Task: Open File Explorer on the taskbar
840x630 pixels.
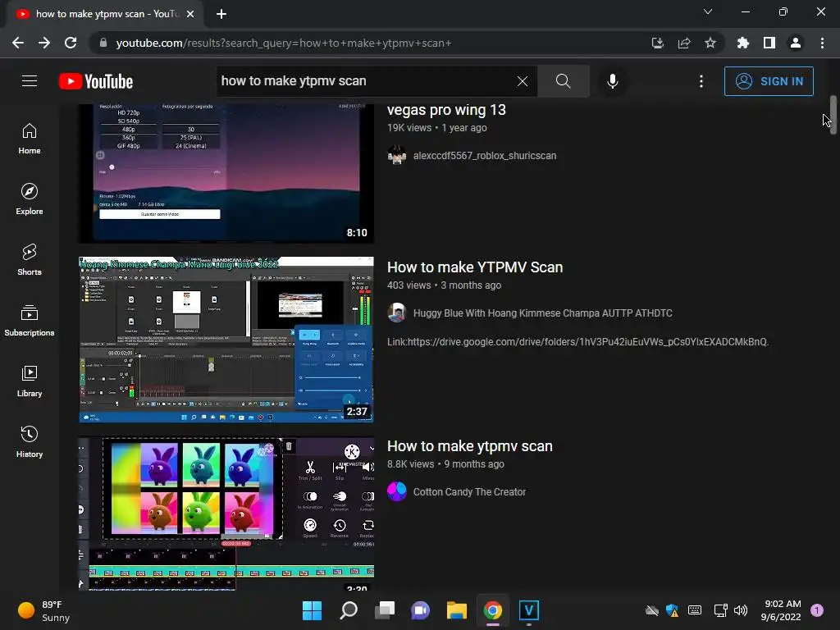Action: (x=456, y=610)
